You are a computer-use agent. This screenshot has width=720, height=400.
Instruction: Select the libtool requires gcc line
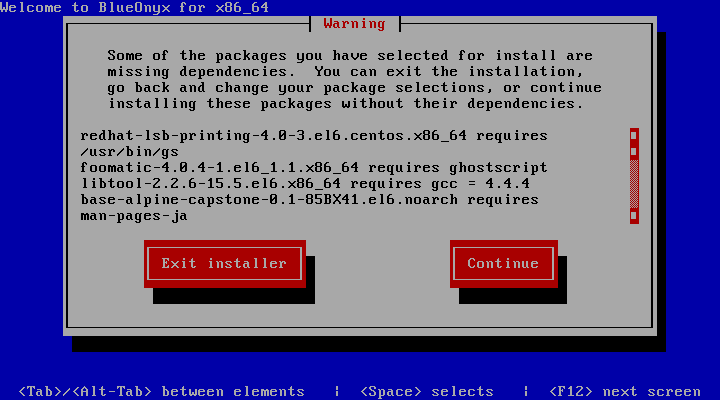pos(305,184)
